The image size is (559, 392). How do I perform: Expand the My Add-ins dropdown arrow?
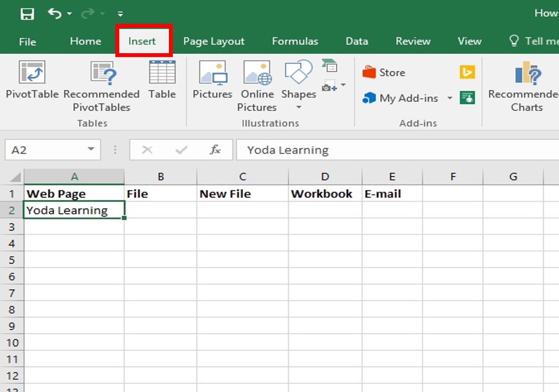coord(449,99)
